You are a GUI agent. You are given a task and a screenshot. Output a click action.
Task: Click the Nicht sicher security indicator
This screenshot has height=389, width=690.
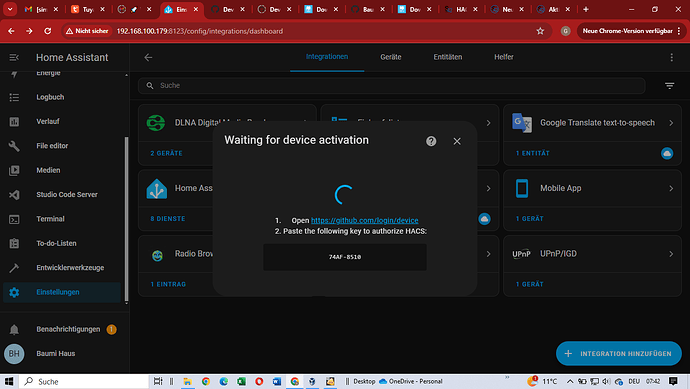click(87, 31)
